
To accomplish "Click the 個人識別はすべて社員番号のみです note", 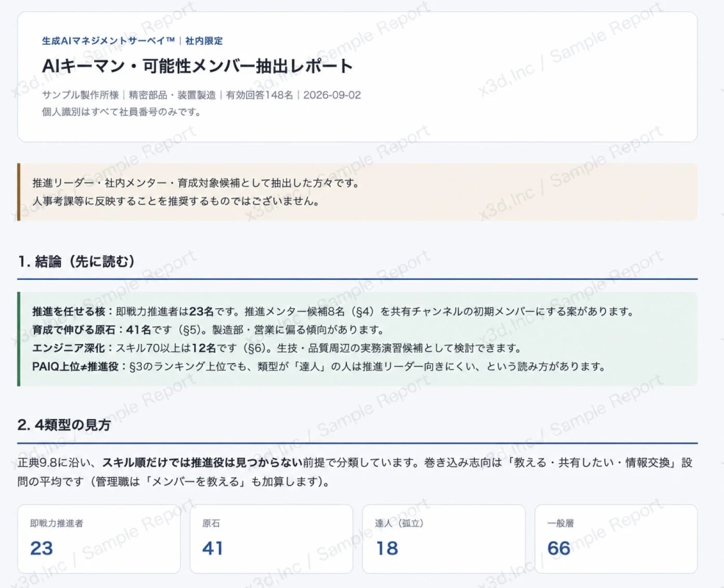I will [121, 112].
